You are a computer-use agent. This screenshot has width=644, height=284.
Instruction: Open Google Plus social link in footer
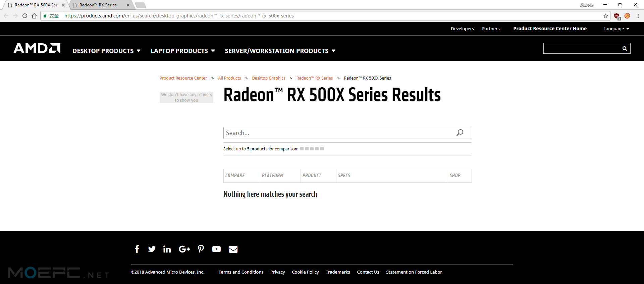click(x=184, y=249)
